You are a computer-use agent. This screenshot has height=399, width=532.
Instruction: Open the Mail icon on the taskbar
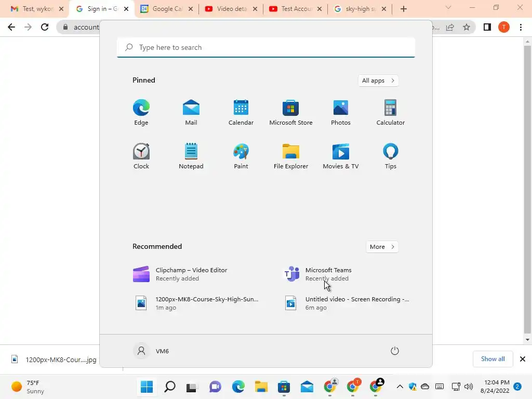tap(307, 387)
